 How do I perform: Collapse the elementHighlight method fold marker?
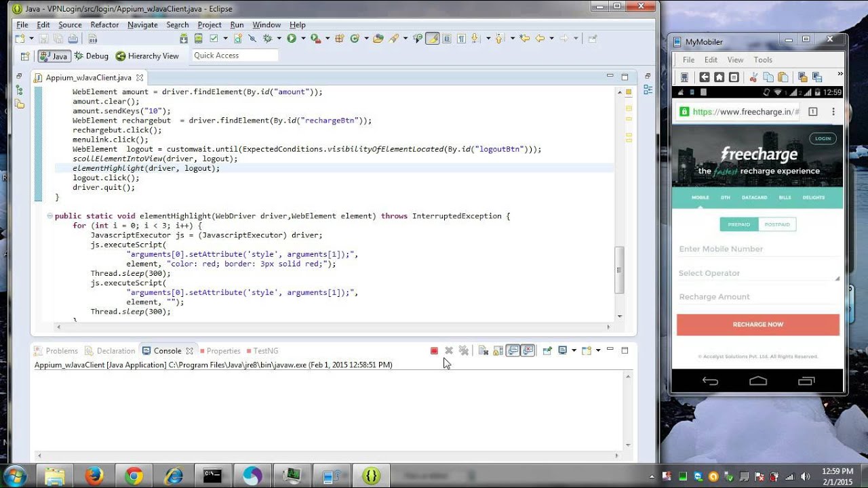coord(50,216)
